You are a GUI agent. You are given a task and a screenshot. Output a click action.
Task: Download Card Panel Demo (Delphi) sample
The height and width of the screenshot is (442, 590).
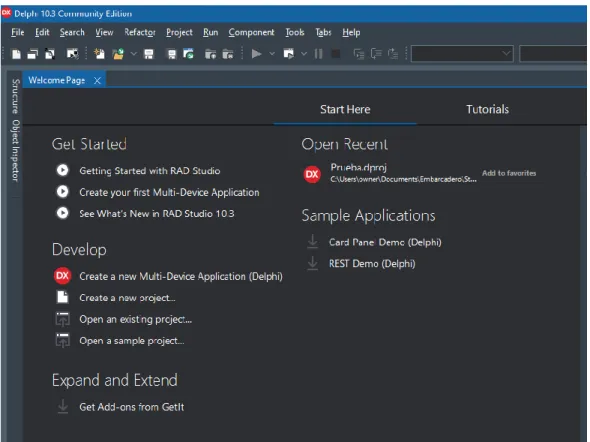point(385,242)
